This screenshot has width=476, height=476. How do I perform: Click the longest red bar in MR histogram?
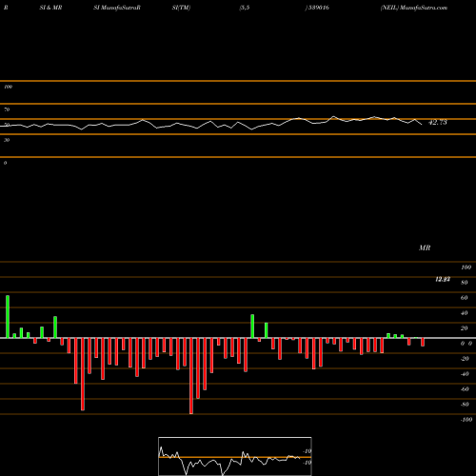pos(191,376)
